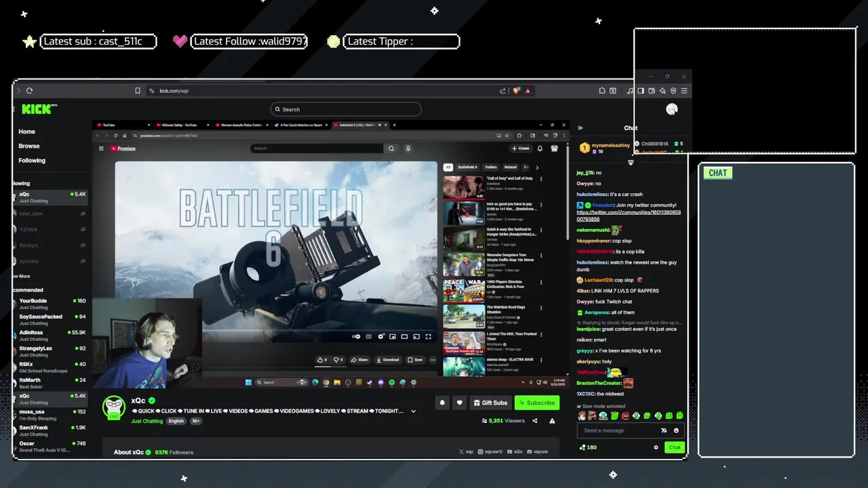Click the stream notification bell
Image resolution: width=868 pixels, height=488 pixels.
pyautogui.click(x=442, y=403)
